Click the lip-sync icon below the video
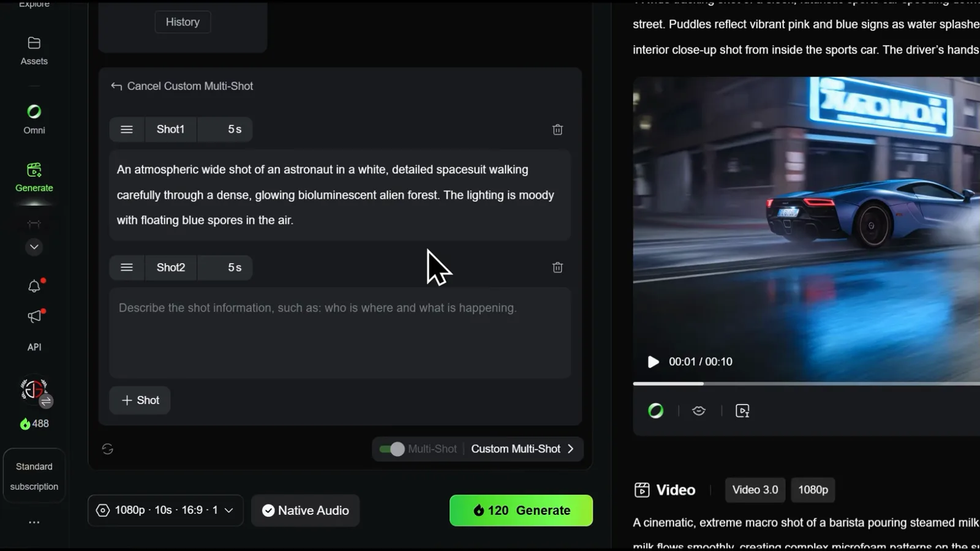 point(699,411)
